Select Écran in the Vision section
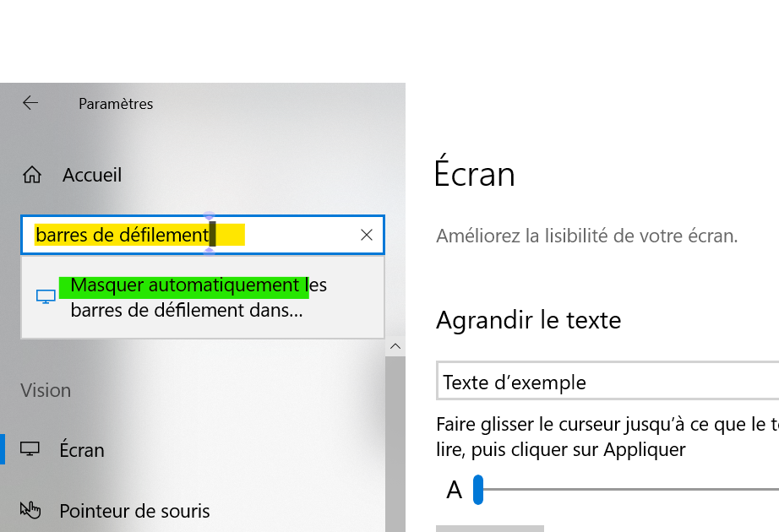This screenshot has width=779, height=532. tap(82, 449)
